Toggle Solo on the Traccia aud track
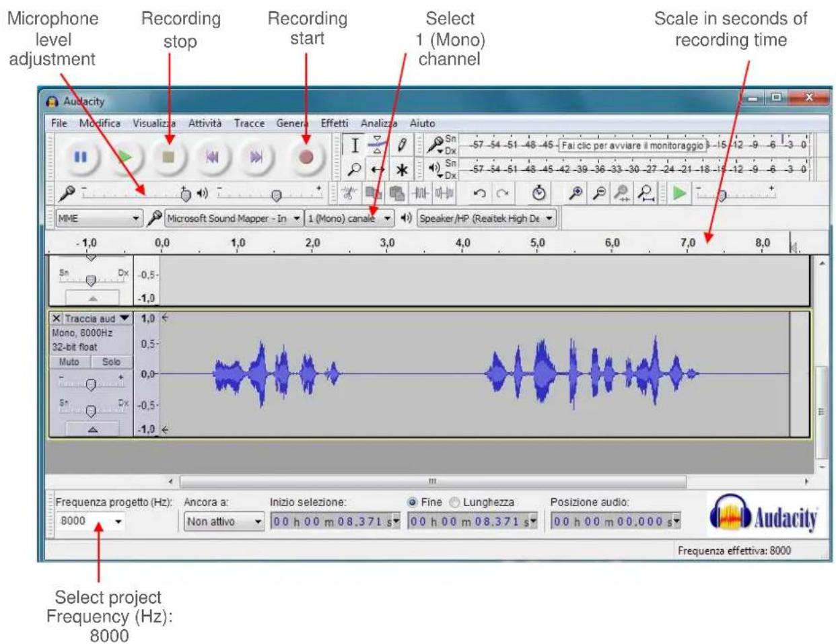 pos(111,362)
